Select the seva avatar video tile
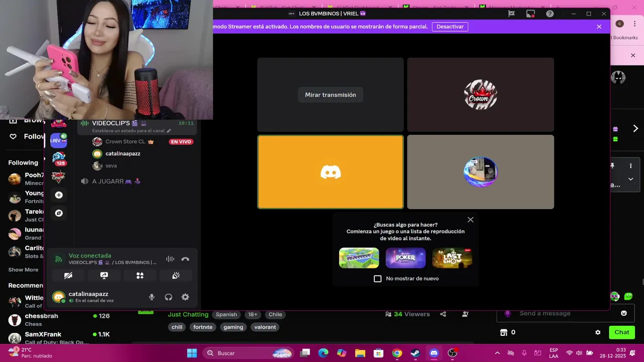 tap(480, 172)
